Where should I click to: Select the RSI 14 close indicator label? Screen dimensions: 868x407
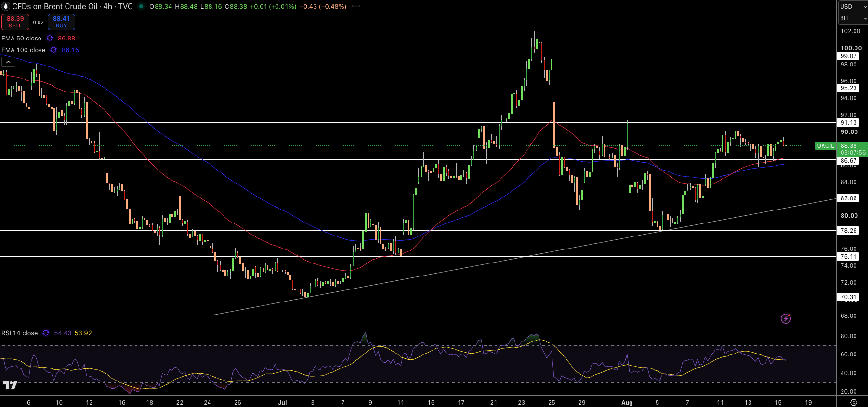[19, 333]
